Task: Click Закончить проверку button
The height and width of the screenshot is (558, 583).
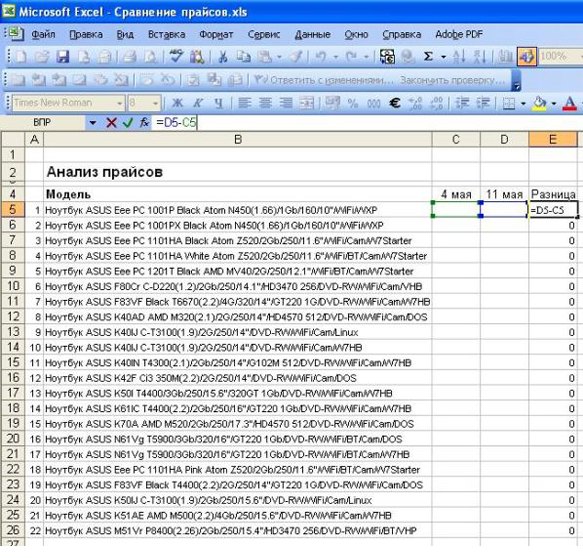Action: tap(452, 80)
